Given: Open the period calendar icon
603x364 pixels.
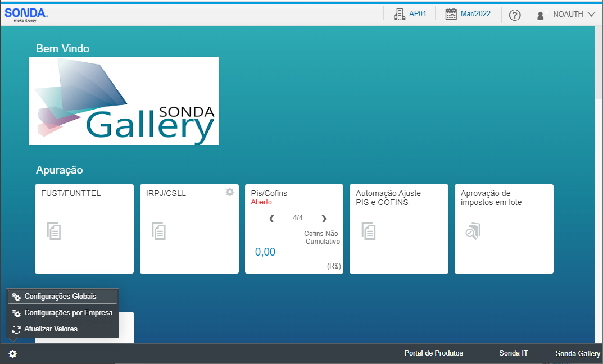Looking at the screenshot, I should (x=451, y=14).
